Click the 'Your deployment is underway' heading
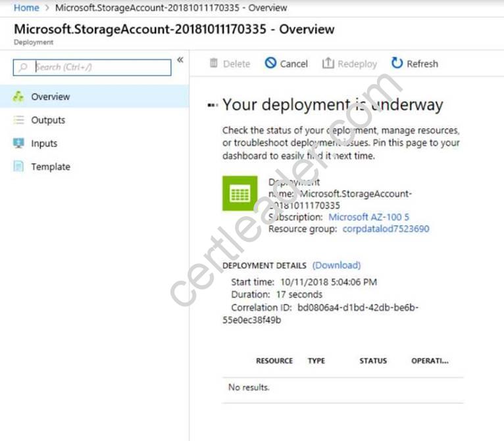 coord(333,105)
